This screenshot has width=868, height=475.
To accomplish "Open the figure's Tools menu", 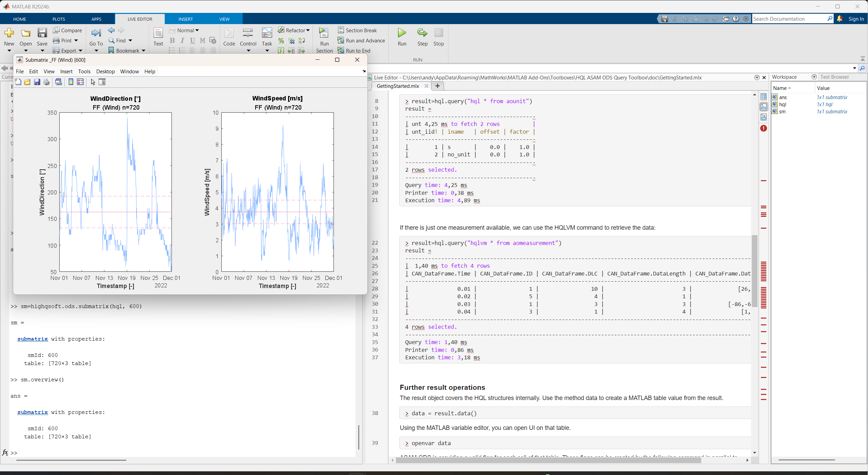I will tap(84, 71).
